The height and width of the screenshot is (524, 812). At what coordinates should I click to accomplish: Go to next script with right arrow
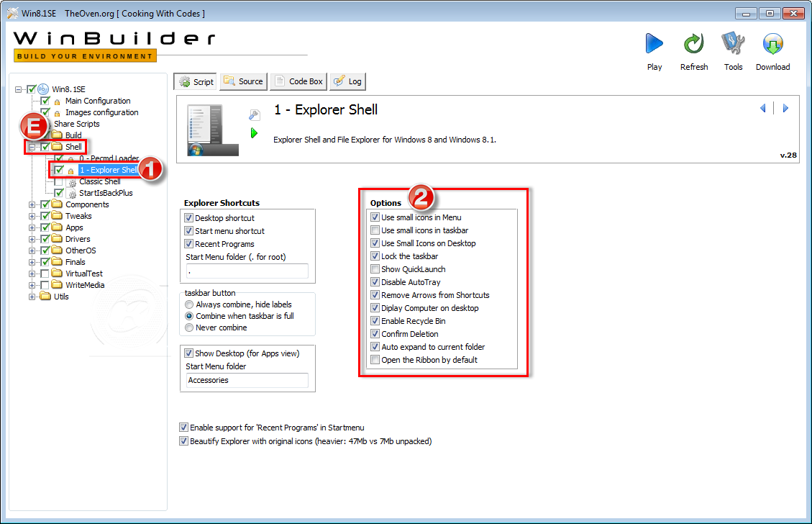785,108
